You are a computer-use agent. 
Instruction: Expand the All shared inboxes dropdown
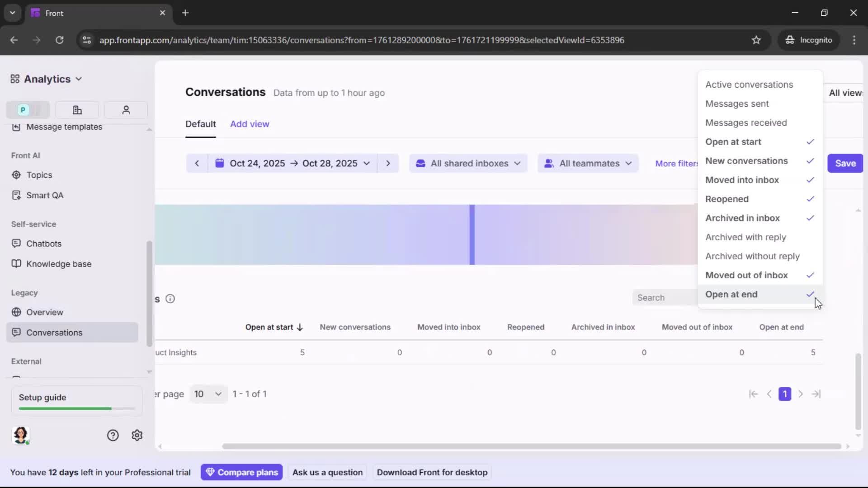[468, 163]
